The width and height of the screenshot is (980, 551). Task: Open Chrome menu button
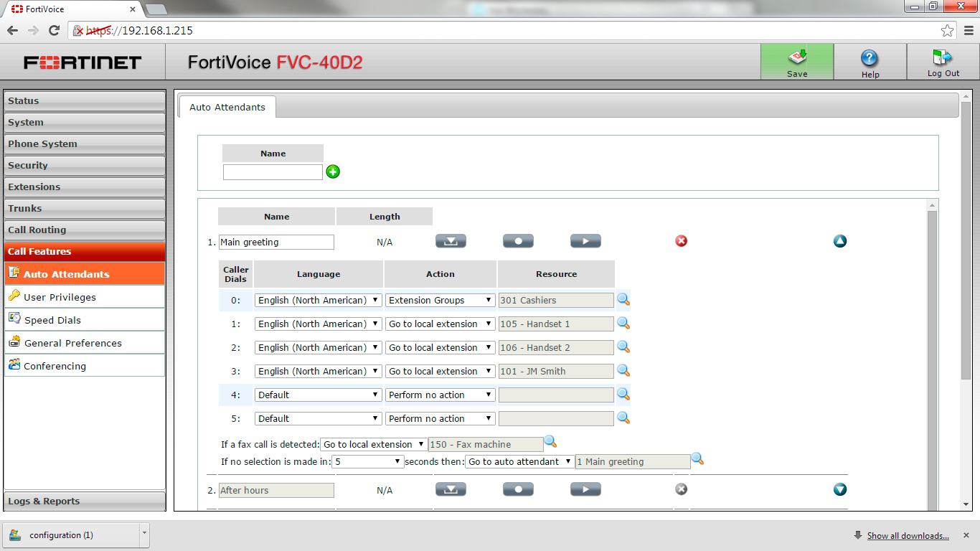[x=969, y=30]
